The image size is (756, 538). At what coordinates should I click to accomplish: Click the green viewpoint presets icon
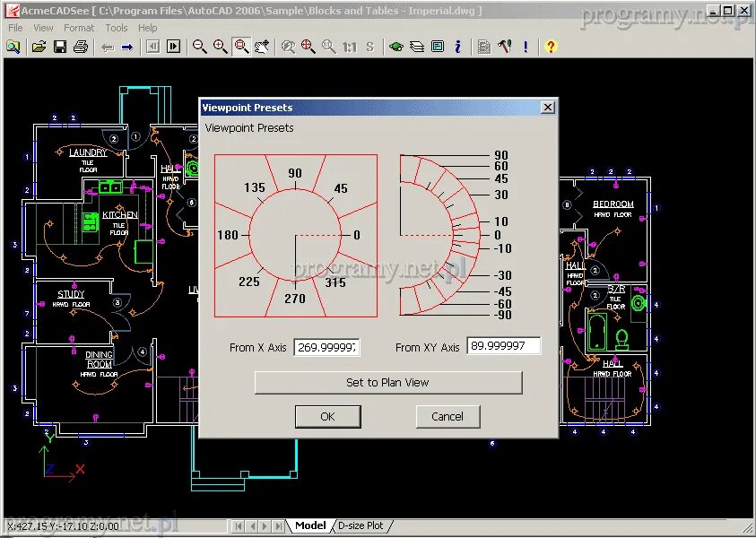[x=396, y=47]
